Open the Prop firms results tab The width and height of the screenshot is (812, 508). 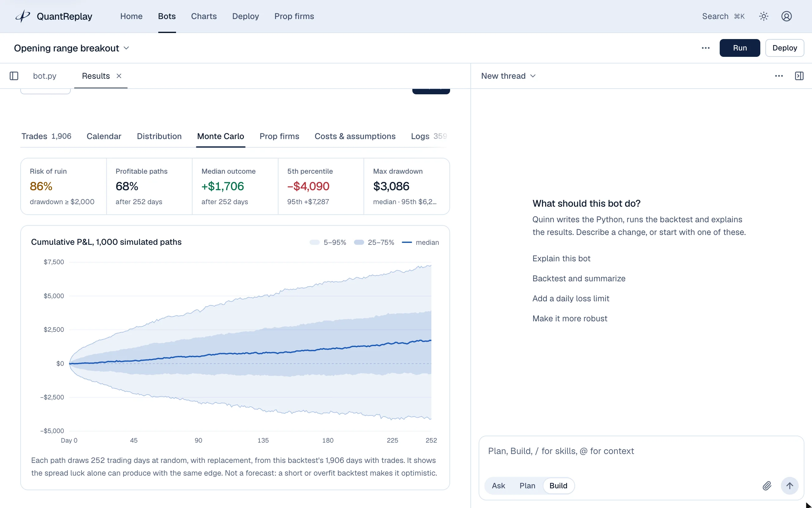[x=279, y=136]
